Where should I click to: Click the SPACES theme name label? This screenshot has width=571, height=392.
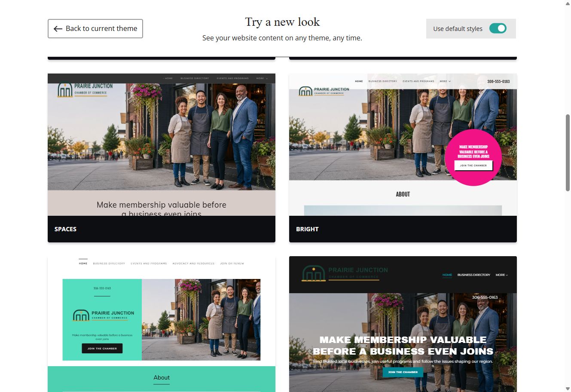[x=65, y=229]
